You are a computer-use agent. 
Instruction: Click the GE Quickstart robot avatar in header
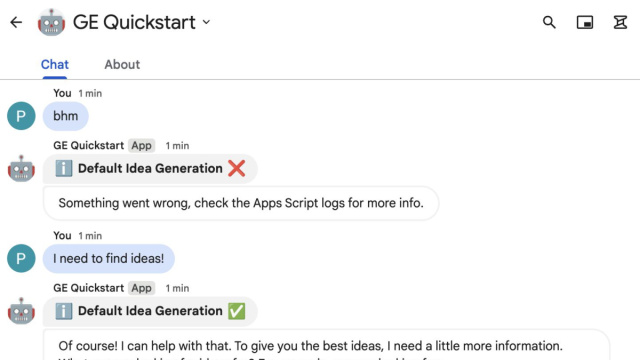pos(51,22)
